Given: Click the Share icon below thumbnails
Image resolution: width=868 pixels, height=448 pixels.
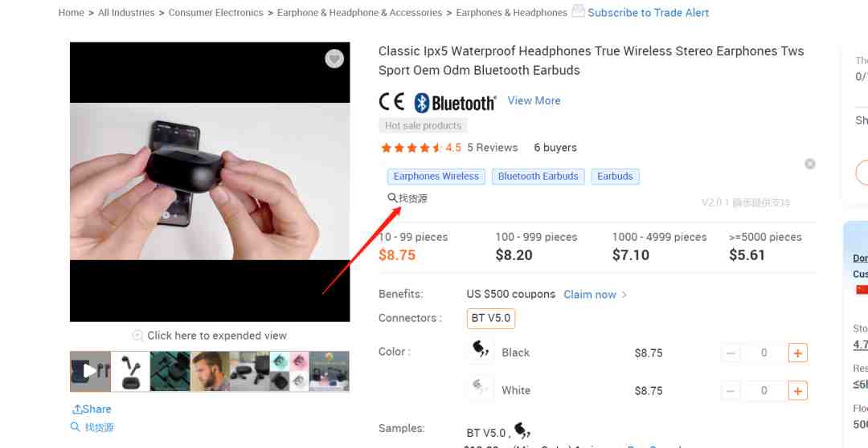Looking at the screenshot, I should coord(77,409).
